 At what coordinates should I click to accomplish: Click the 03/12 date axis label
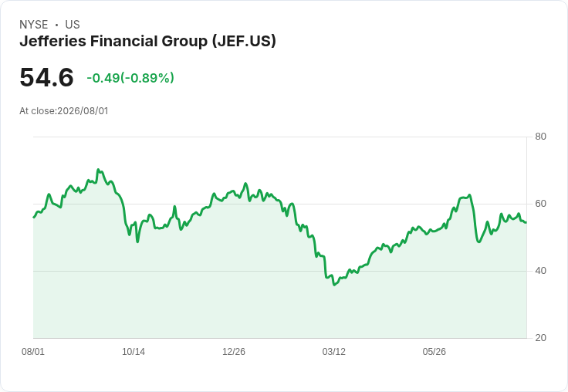[x=334, y=351]
